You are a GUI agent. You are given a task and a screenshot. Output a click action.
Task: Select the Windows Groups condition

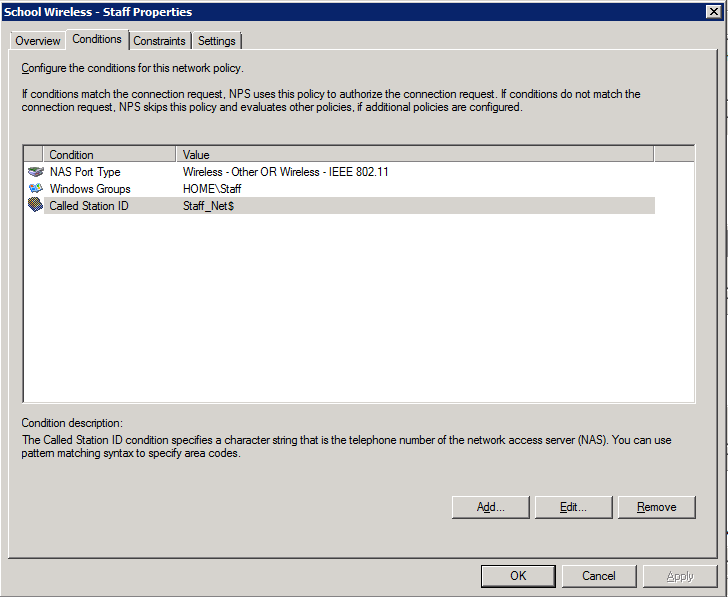[340, 188]
